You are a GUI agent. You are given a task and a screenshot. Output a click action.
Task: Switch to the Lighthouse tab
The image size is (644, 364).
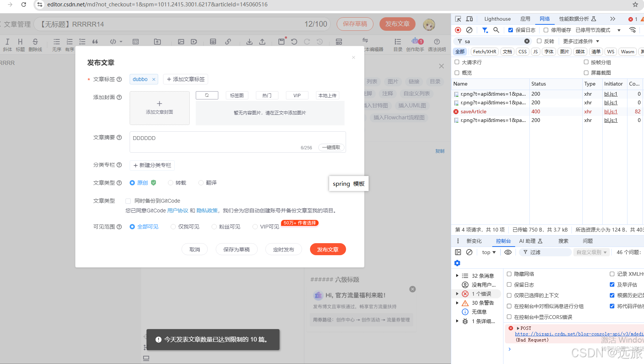pos(497,19)
